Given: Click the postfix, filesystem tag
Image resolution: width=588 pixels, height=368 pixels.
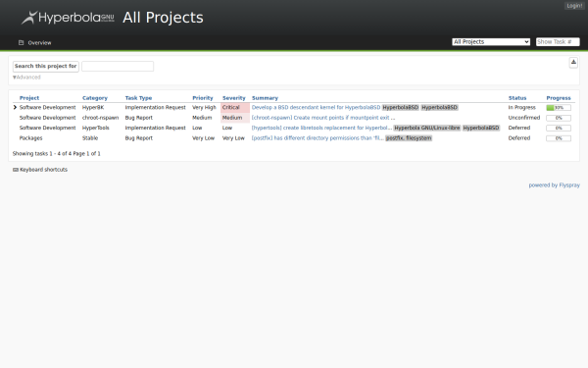Looking at the screenshot, I should (x=409, y=137).
